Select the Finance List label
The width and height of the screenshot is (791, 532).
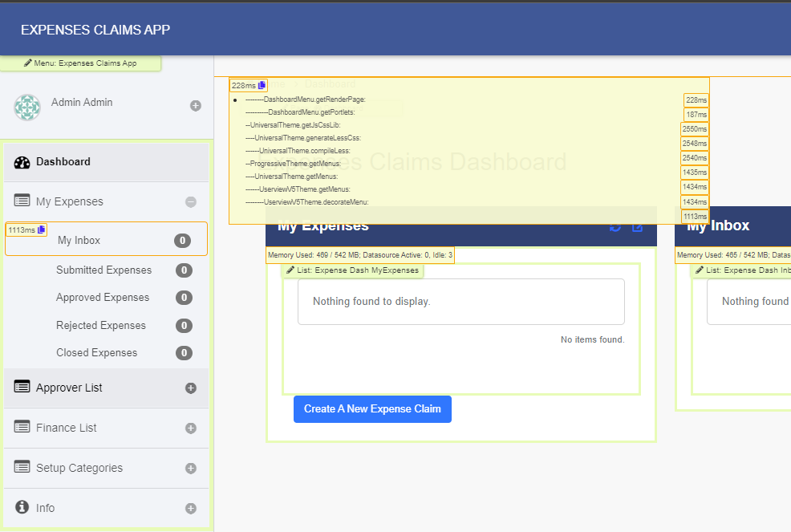[66, 428]
